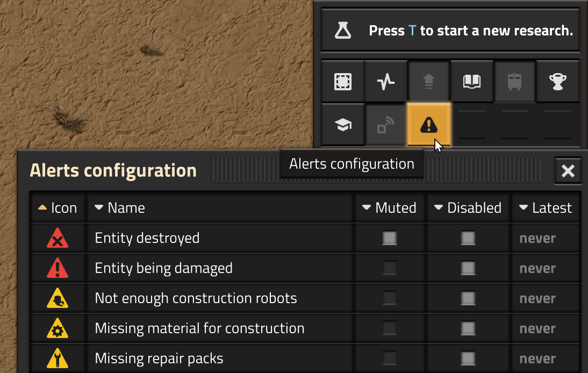
Task: Close the Alerts configuration window
Action: 568,171
